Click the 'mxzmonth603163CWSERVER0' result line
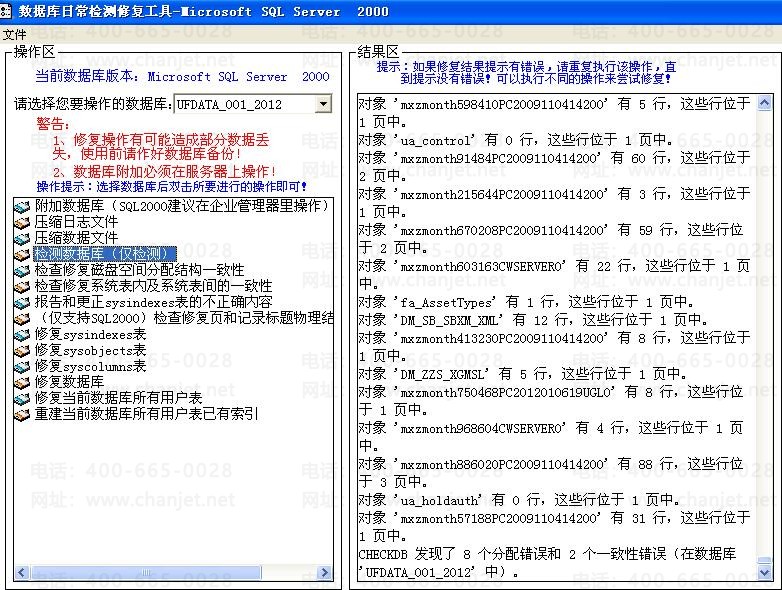This screenshot has height=590, width=782. click(554, 274)
